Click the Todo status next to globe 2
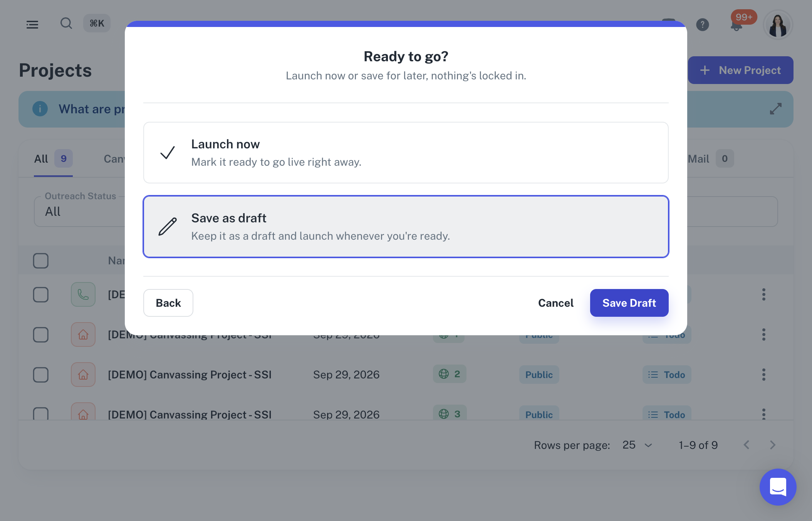 pos(667,375)
